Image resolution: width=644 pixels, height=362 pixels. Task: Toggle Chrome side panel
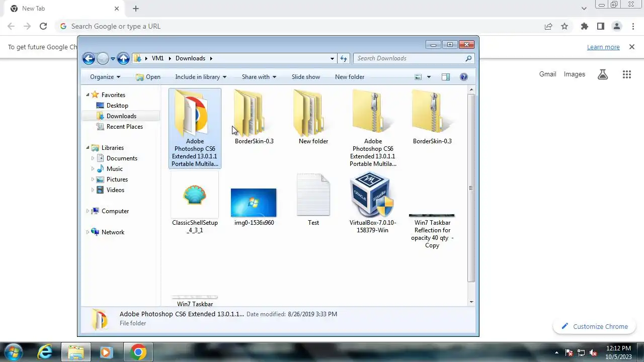(x=601, y=26)
